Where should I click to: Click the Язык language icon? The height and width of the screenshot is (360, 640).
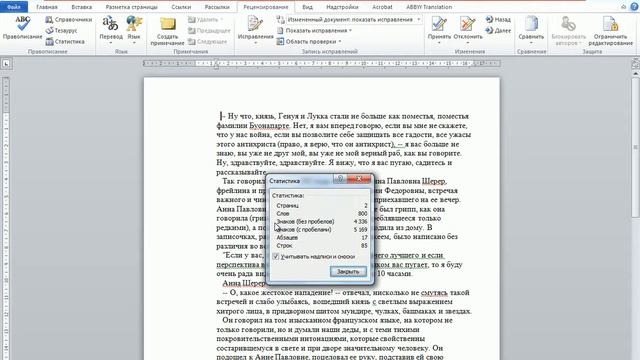point(134,28)
